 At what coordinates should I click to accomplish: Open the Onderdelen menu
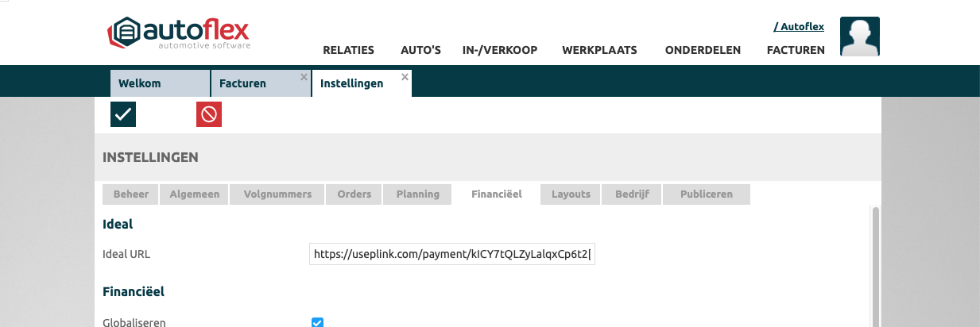pyautogui.click(x=703, y=50)
